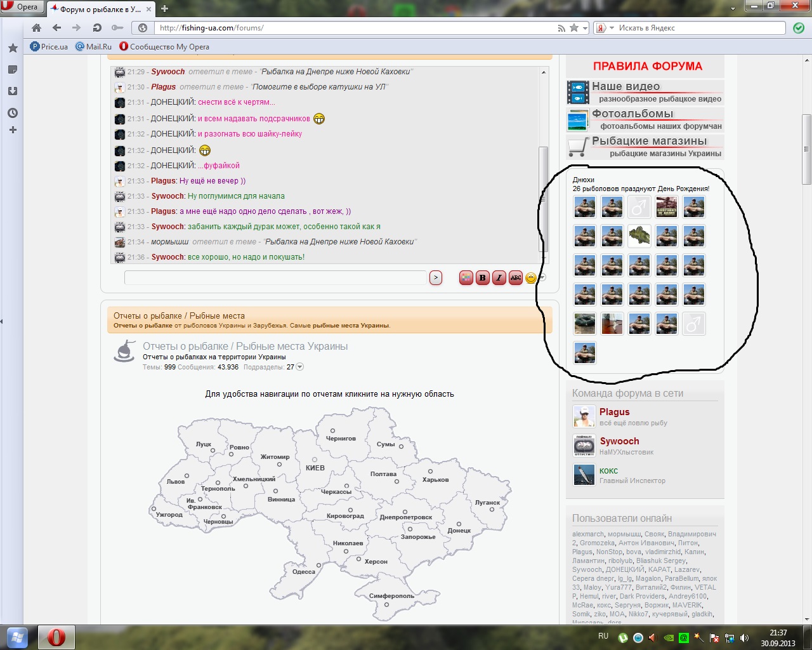Send chat message with the > button
812x650 pixels.
click(435, 277)
